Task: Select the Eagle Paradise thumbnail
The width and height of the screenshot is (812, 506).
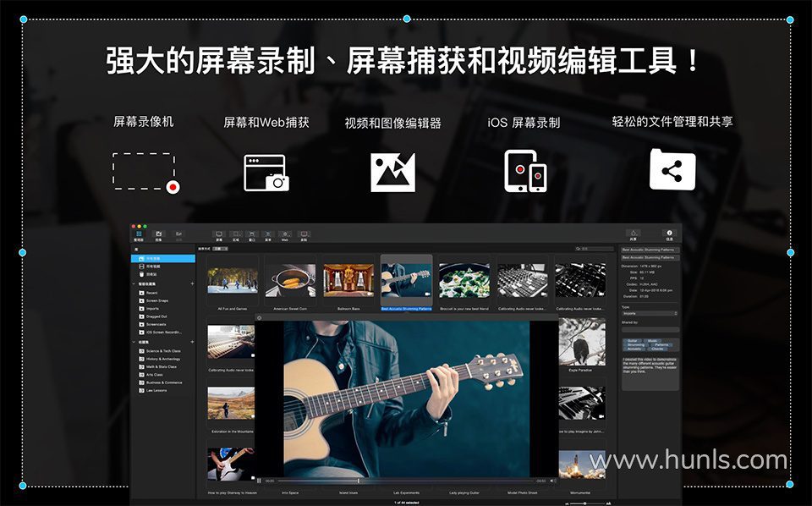Action: tap(582, 342)
